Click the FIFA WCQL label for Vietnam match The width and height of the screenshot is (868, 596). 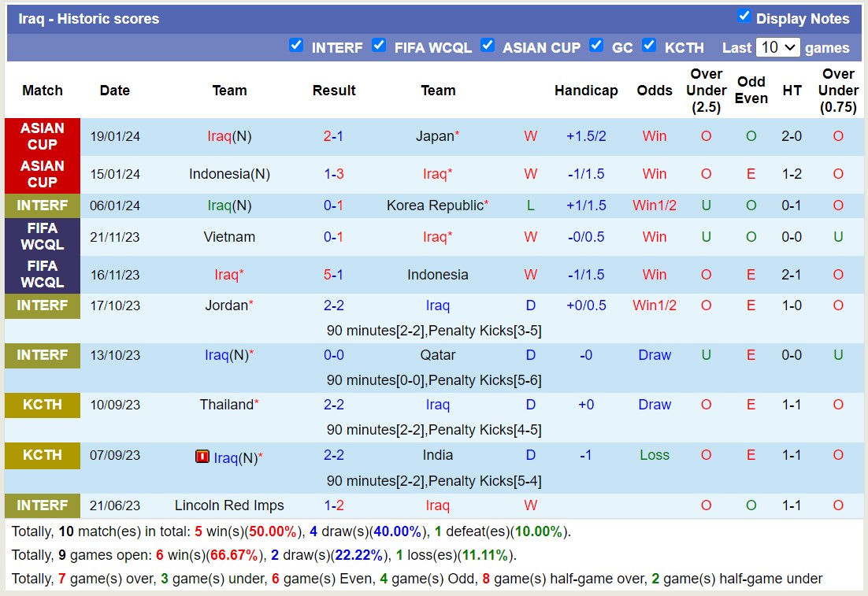[x=43, y=236]
